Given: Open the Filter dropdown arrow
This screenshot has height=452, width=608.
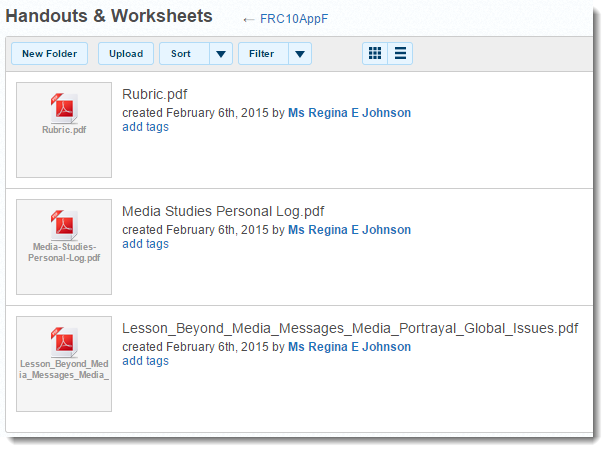Looking at the screenshot, I should click(299, 54).
